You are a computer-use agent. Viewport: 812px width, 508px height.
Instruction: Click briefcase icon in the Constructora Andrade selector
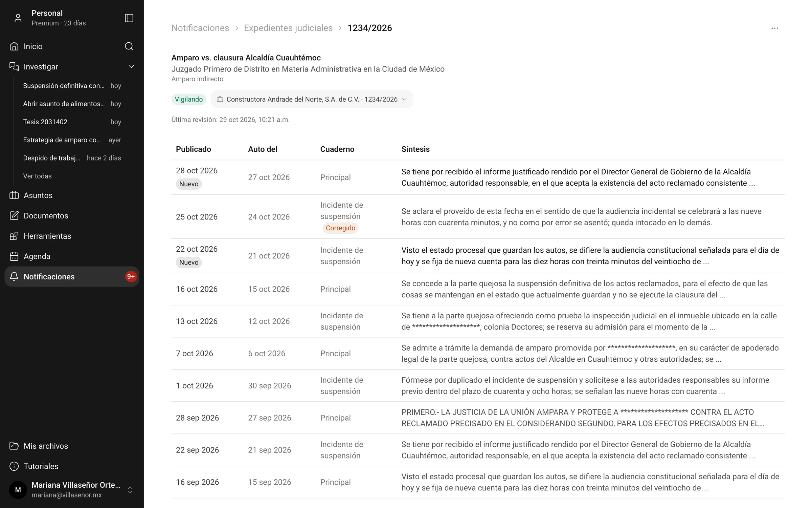pos(220,99)
